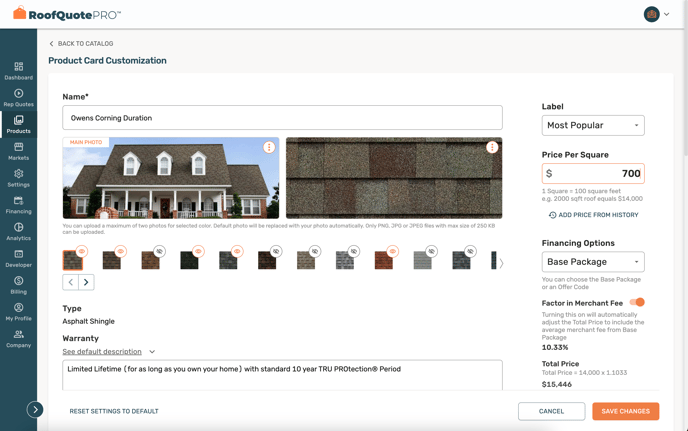Image resolution: width=688 pixels, height=431 pixels.
Task: Select the first selected shingle color swatch
Action: click(x=73, y=260)
